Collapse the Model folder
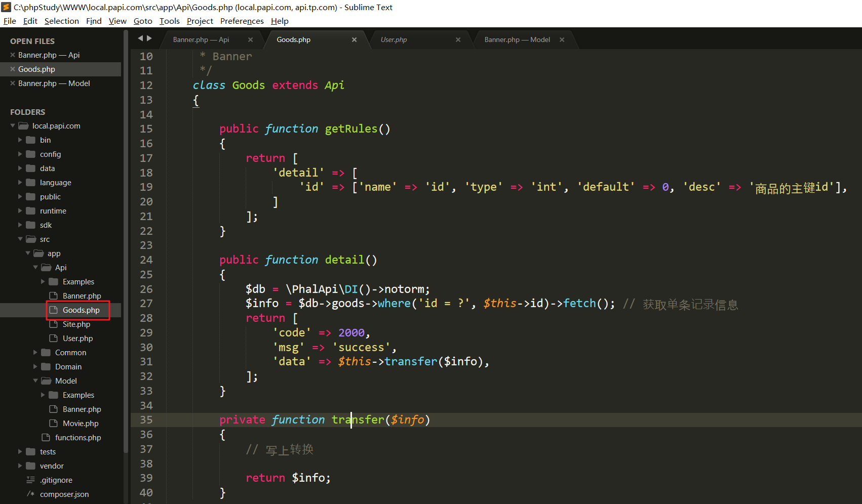The width and height of the screenshot is (862, 504). pos(35,381)
